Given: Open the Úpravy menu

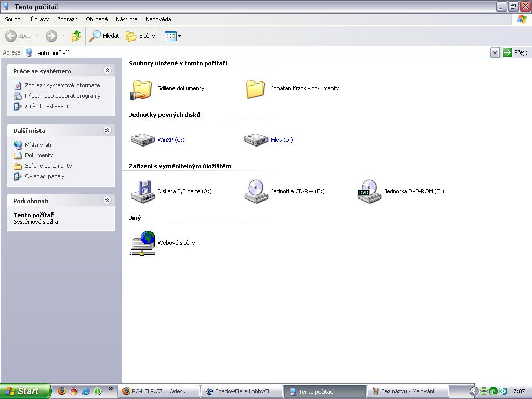Looking at the screenshot, I should [x=39, y=19].
